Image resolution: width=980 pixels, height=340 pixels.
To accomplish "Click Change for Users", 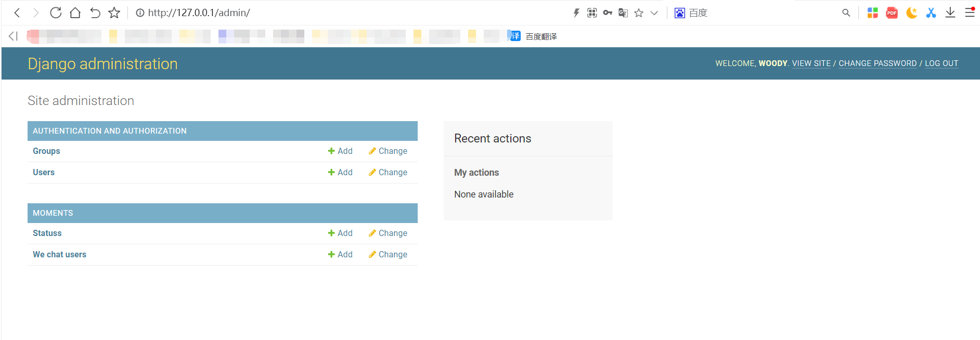I will tap(388, 172).
